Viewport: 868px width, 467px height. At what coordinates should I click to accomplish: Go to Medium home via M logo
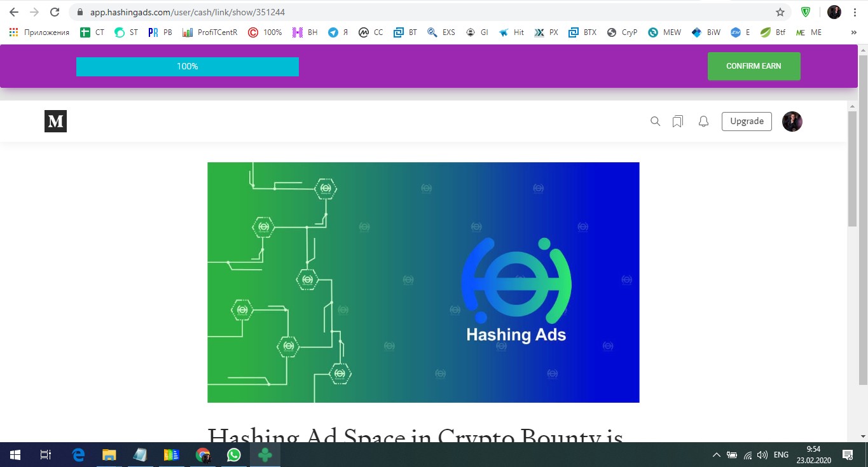[55, 121]
